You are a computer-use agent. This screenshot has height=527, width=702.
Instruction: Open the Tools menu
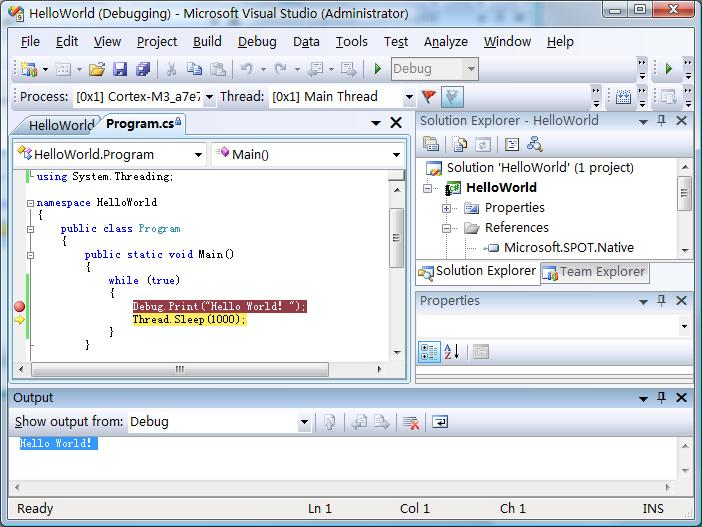click(x=352, y=42)
